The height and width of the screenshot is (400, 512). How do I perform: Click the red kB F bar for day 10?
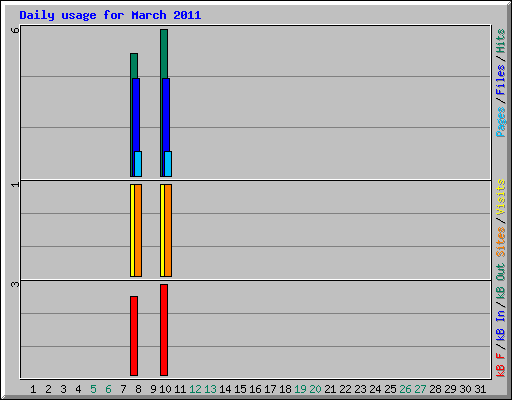tap(164, 330)
